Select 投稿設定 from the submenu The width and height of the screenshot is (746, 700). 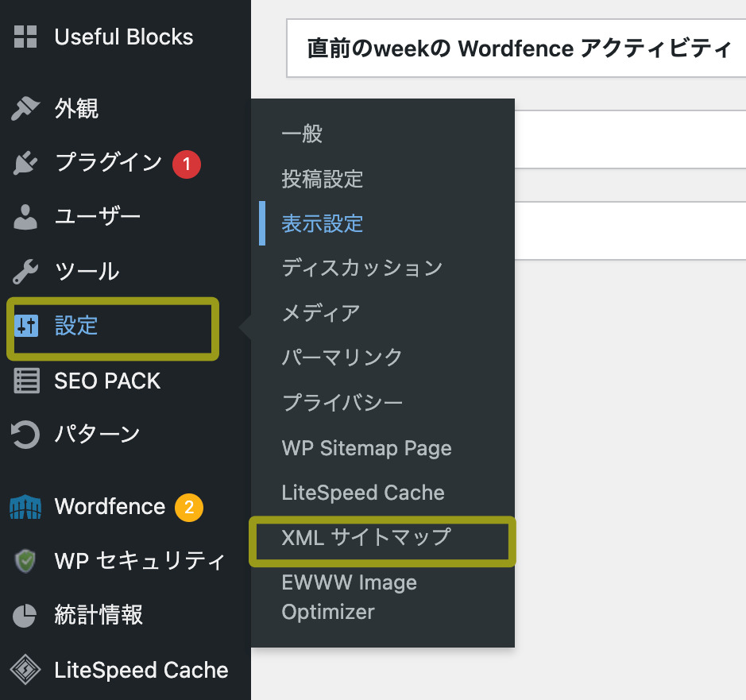click(x=322, y=179)
